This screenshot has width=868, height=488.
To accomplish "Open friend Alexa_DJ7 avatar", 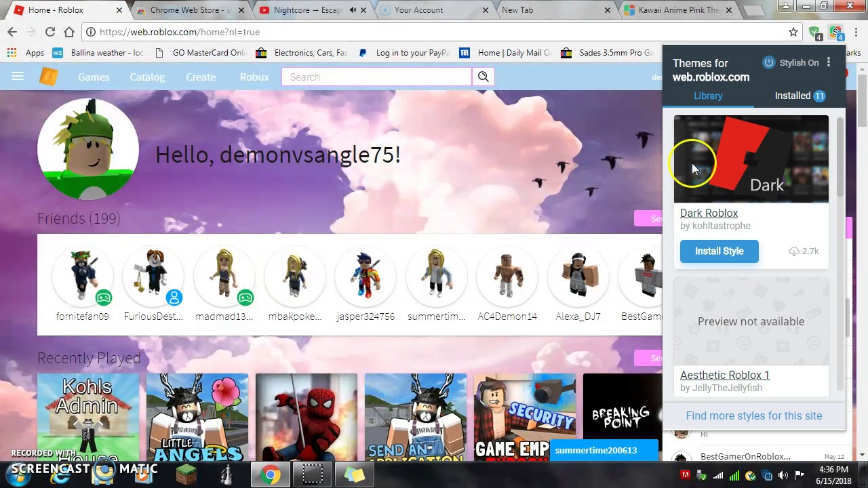I will click(x=578, y=275).
